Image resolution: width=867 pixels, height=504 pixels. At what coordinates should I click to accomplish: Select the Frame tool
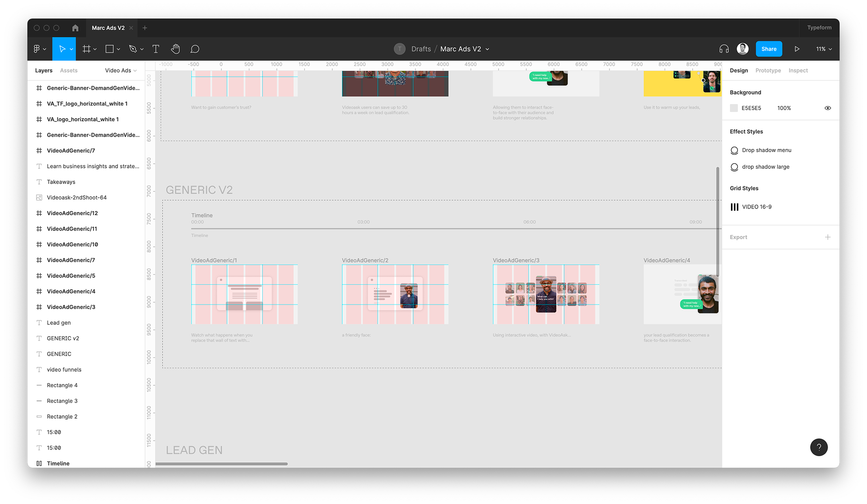(x=86, y=49)
